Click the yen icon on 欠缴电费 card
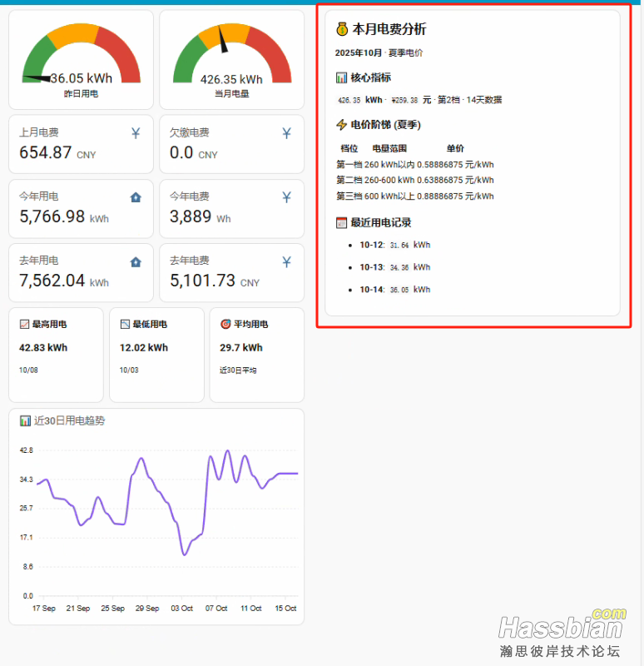Screen dimensions: 644x666 pyautogui.click(x=286, y=133)
